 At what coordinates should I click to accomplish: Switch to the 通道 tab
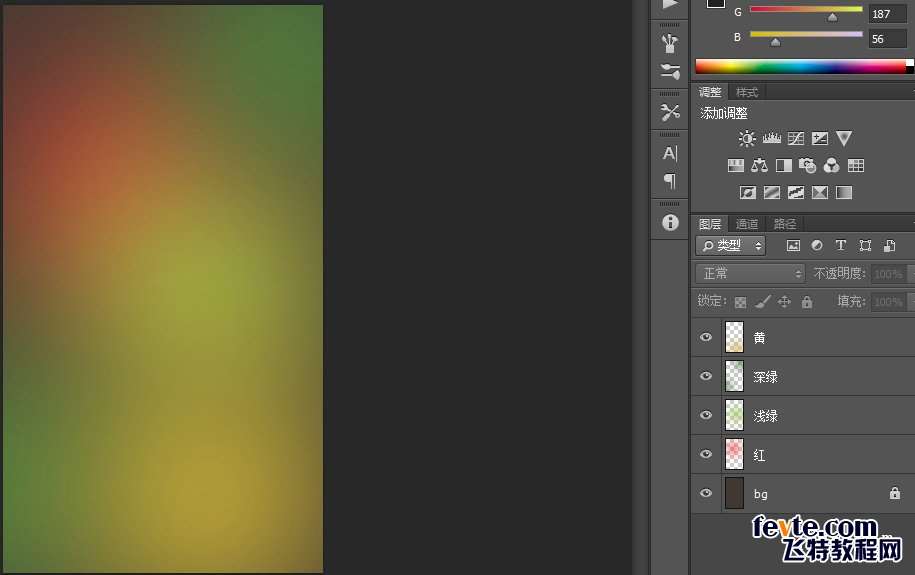(746, 224)
